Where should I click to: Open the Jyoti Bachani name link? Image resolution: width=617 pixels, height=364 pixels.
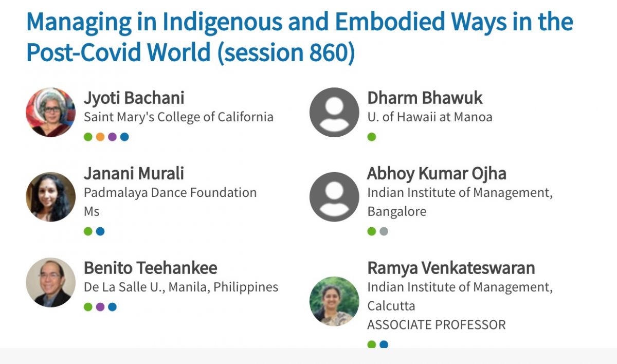[x=134, y=98]
